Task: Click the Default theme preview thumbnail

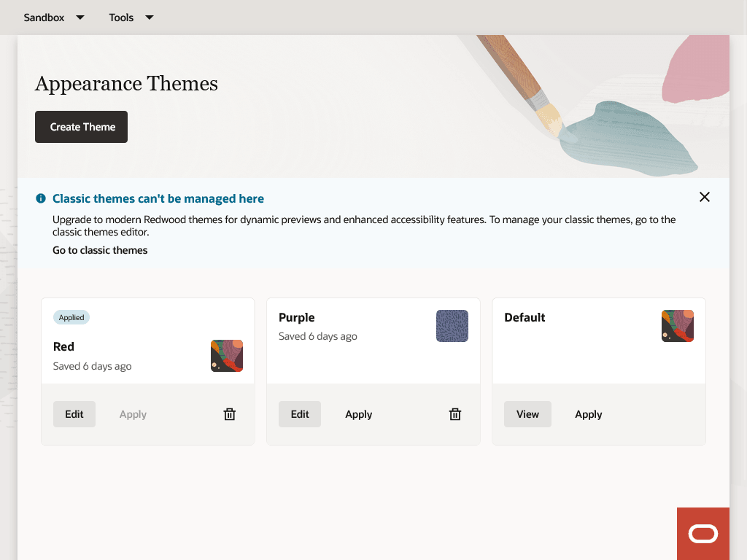Action: [x=677, y=326]
